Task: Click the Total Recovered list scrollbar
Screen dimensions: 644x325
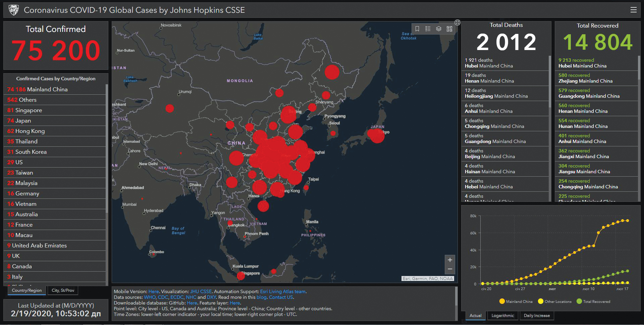Action: tap(639, 67)
